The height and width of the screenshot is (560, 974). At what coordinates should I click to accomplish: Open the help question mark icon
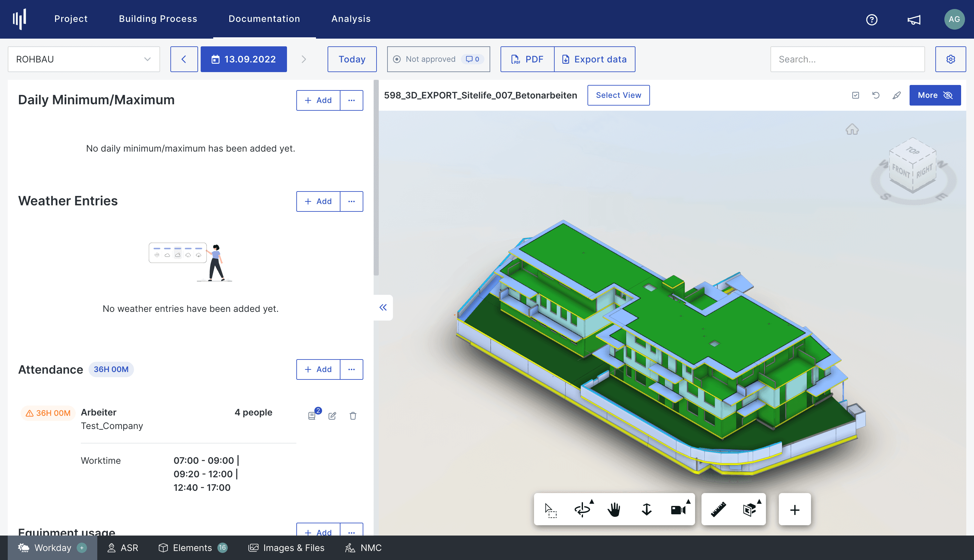click(872, 19)
